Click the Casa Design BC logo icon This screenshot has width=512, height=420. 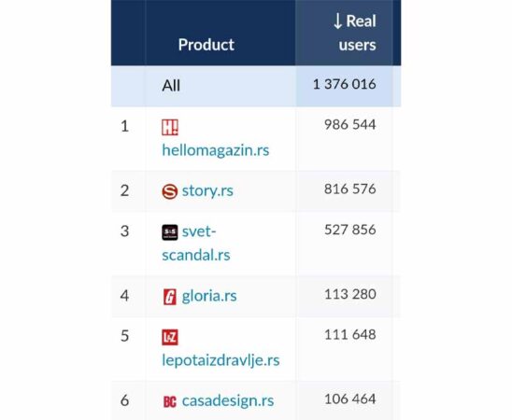(x=170, y=401)
